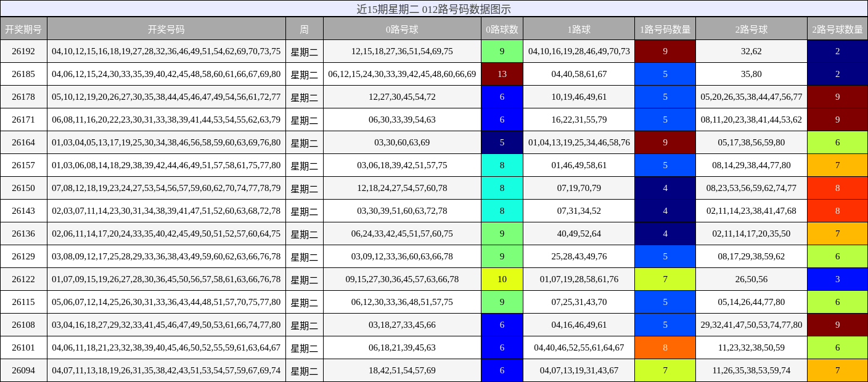Click 0路号球 cell 03,30,60,63,69
The image size is (868, 382).
[x=402, y=142]
